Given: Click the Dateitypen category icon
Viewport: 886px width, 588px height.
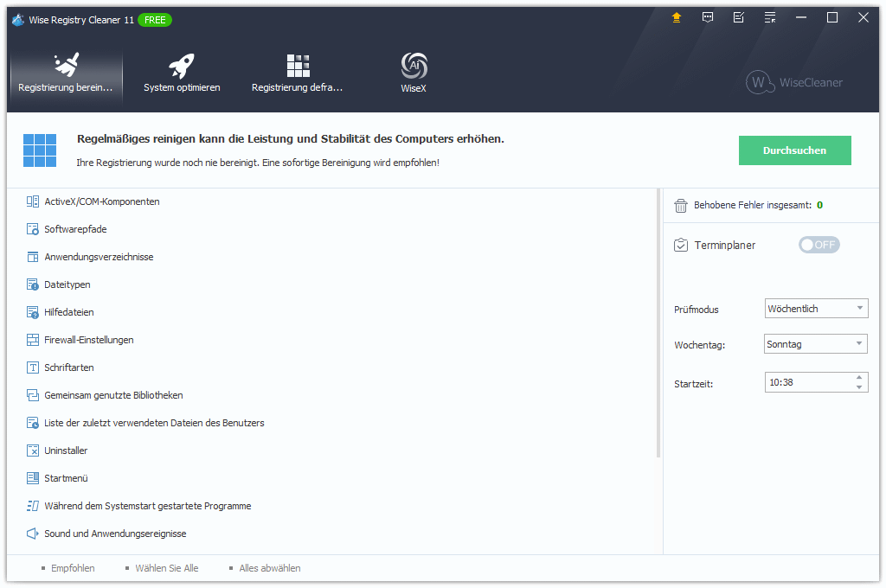Looking at the screenshot, I should (33, 284).
